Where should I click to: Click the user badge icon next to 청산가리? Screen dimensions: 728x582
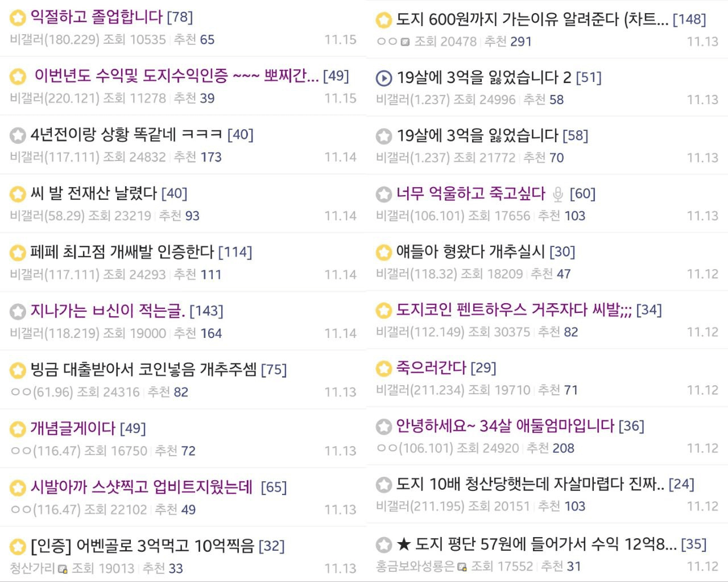click(x=63, y=568)
